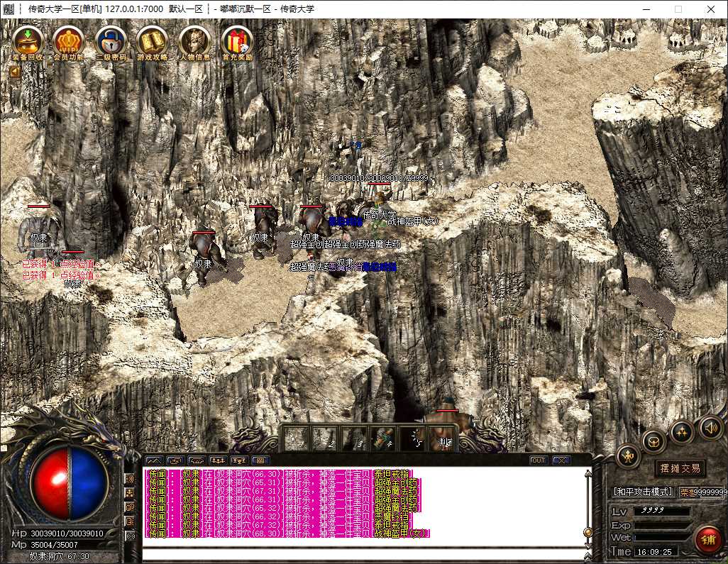Screen dimensions: 728x564
Task: Click the OUT button above the chat
Action: pos(538,460)
